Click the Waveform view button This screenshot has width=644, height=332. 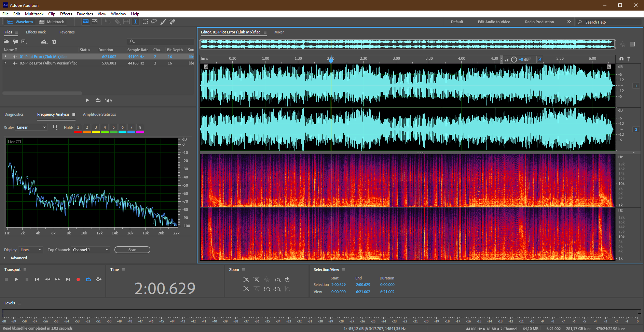20,21
